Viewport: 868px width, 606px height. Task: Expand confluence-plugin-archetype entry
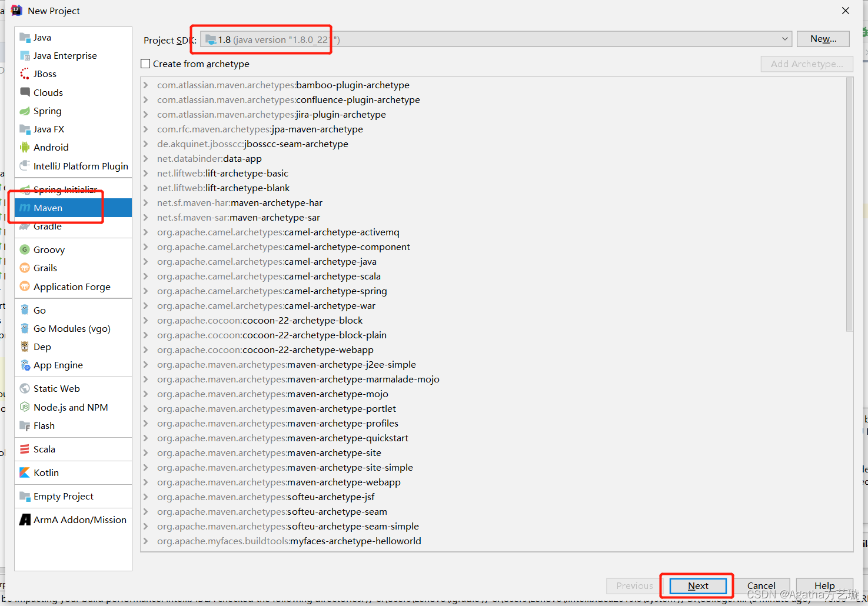[x=145, y=100]
